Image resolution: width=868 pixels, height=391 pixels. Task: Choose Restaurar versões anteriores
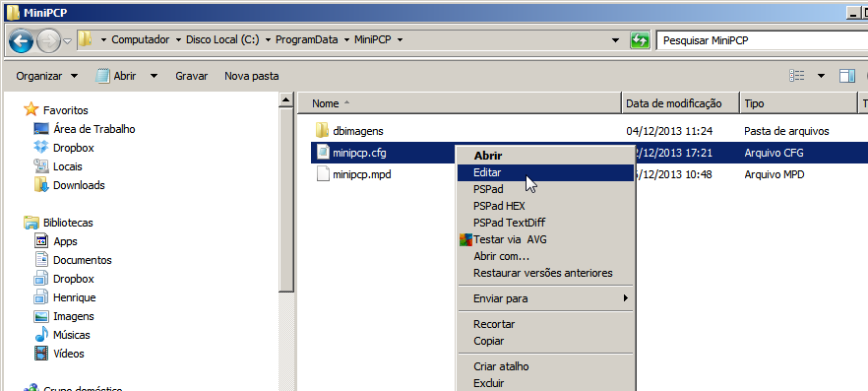pos(545,273)
